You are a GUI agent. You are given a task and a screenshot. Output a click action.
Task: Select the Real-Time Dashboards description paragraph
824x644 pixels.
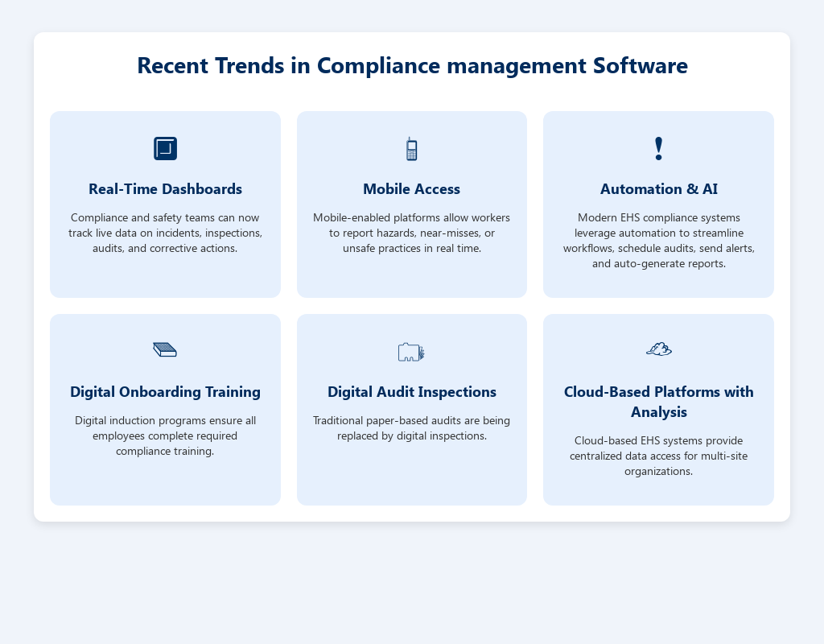(x=165, y=233)
